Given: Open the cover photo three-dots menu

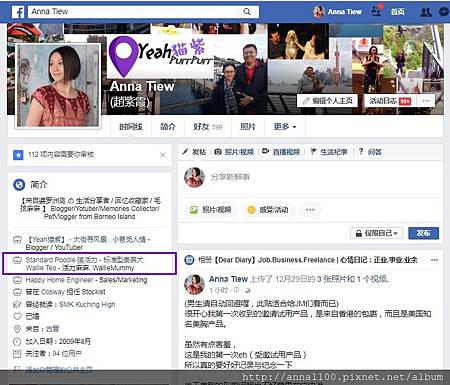Looking at the screenshot, I should (x=426, y=101).
